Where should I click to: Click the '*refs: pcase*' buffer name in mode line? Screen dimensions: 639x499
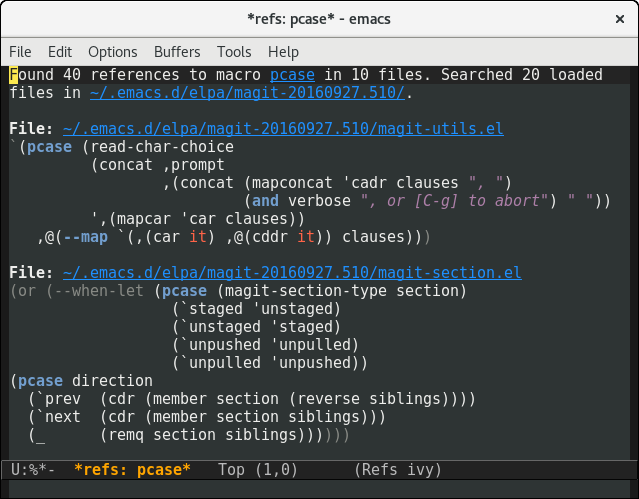pos(132,470)
